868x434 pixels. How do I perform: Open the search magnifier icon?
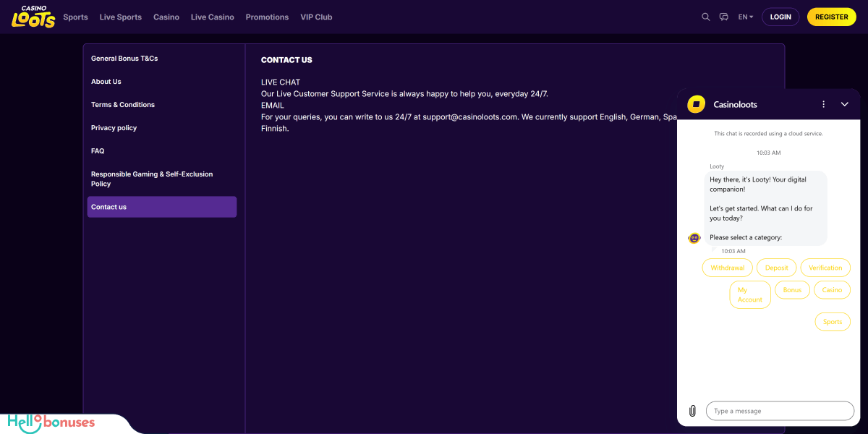click(x=706, y=17)
